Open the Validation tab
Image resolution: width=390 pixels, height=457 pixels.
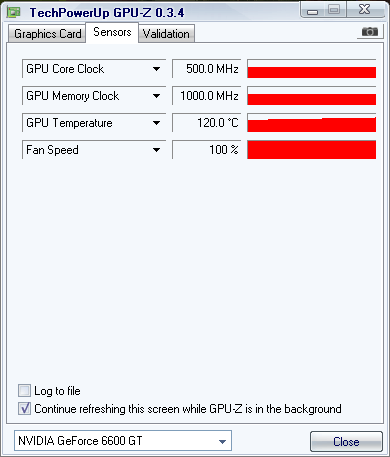point(166,34)
